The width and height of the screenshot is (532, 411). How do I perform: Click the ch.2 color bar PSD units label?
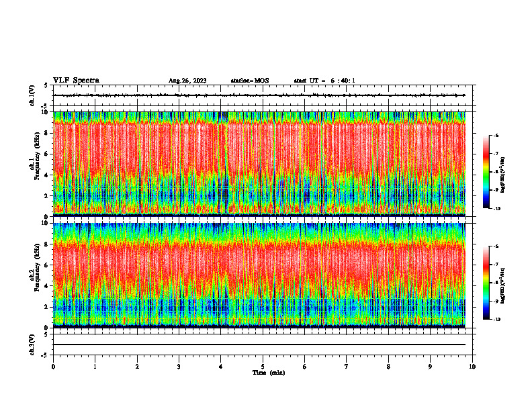point(503,285)
